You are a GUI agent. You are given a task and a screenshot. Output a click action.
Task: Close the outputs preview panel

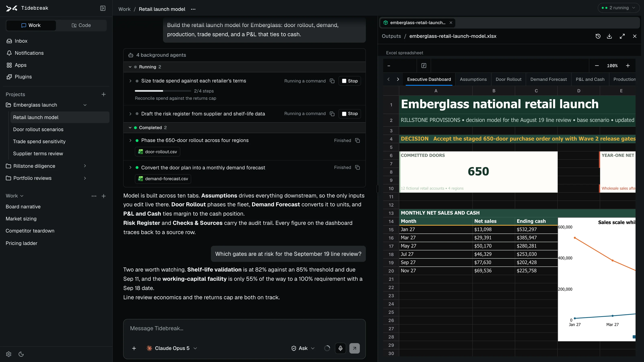click(635, 36)
